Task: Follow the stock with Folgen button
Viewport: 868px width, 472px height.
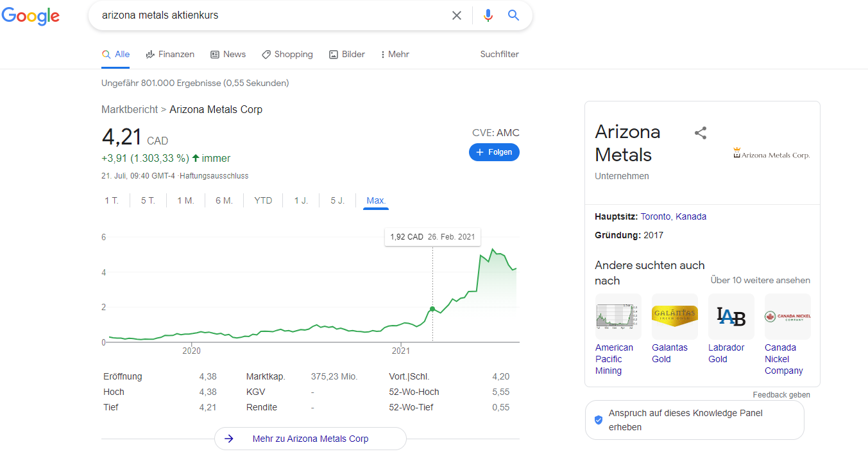Action: pos(494,152)
